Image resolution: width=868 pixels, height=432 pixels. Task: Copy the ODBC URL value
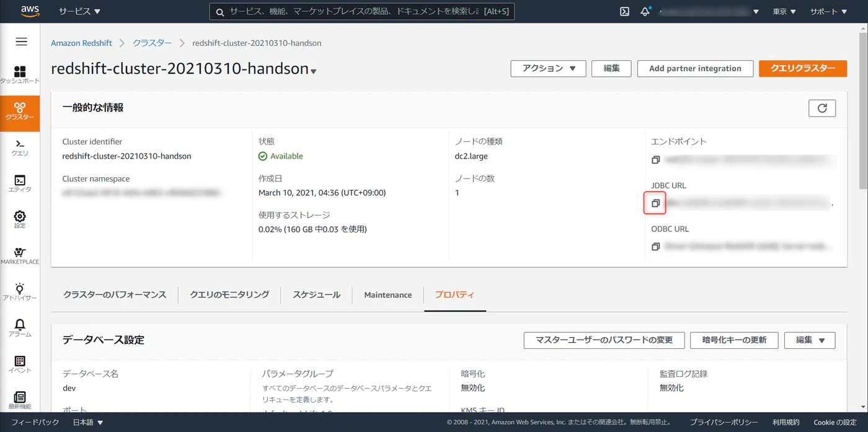point(655,247)
